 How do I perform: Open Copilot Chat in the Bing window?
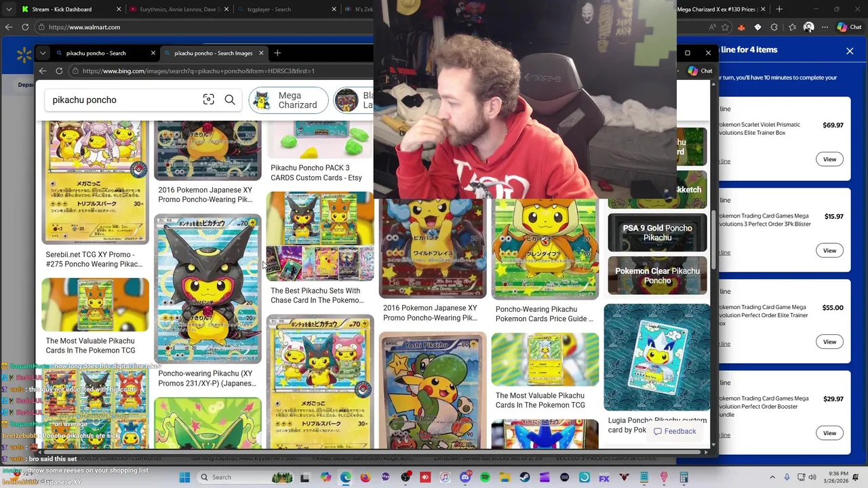[700, 70]
